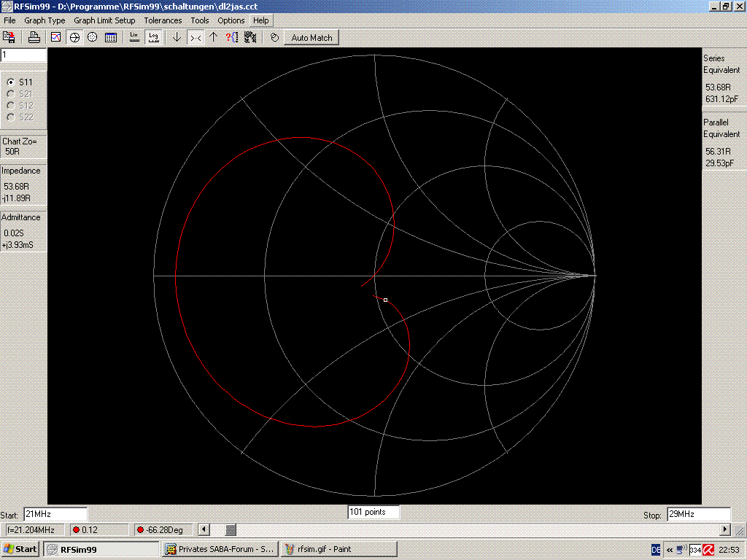Click the Start frequency field 21MHz

[55, 514]
